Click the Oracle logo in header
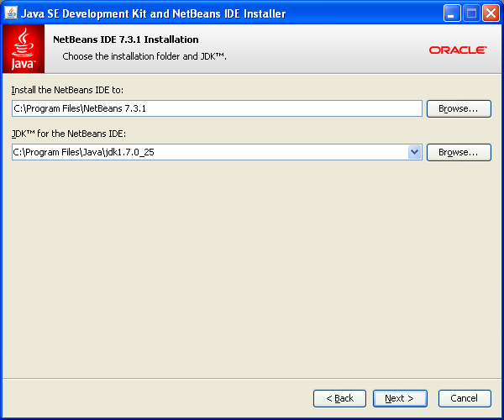 (458, 50)
